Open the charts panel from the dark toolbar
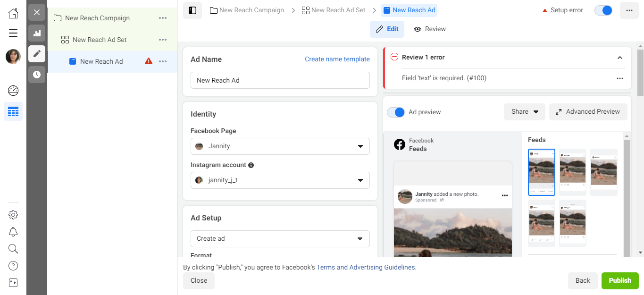The width and height of the screenshot is (644, 295). pos(37,33)
